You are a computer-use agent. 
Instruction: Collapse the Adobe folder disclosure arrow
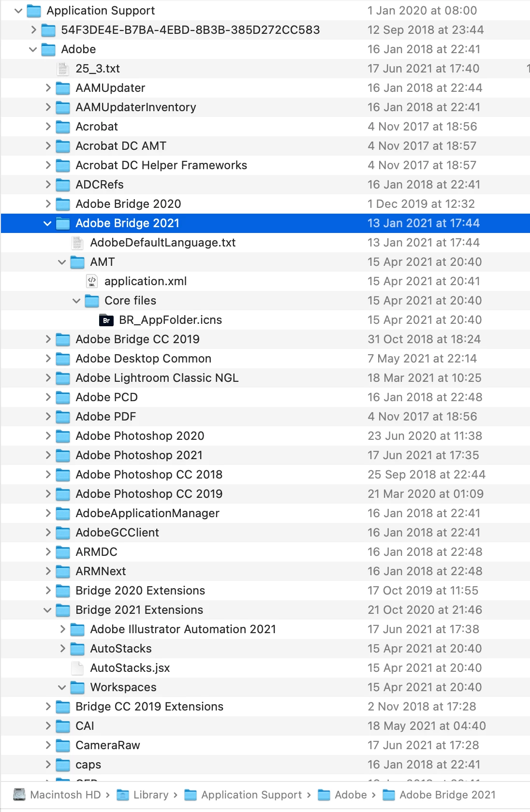33,49
